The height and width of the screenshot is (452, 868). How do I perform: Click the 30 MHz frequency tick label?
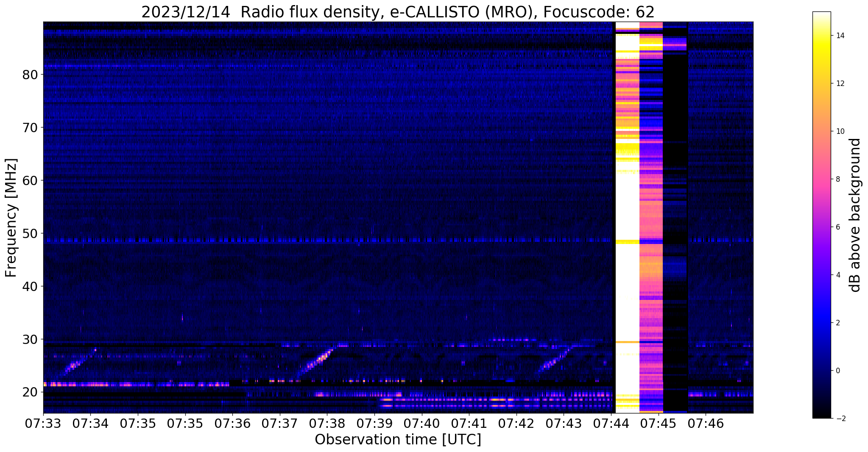coord(30,339)
